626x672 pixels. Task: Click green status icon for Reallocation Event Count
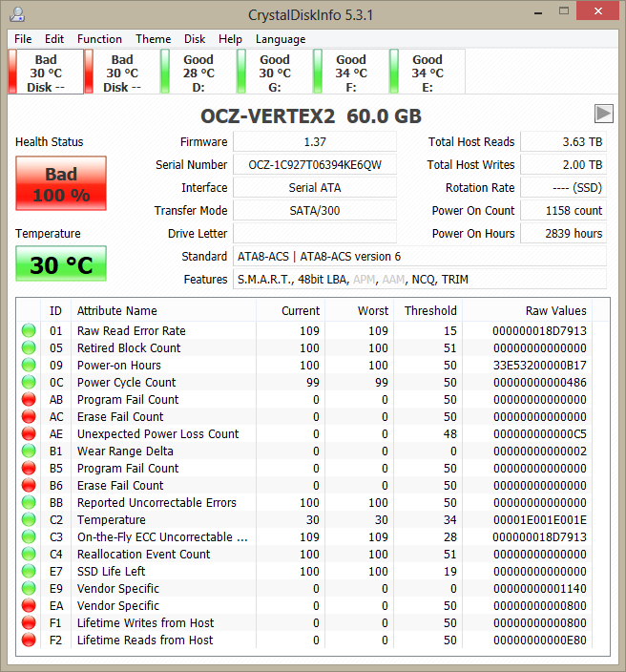[29, 554]
